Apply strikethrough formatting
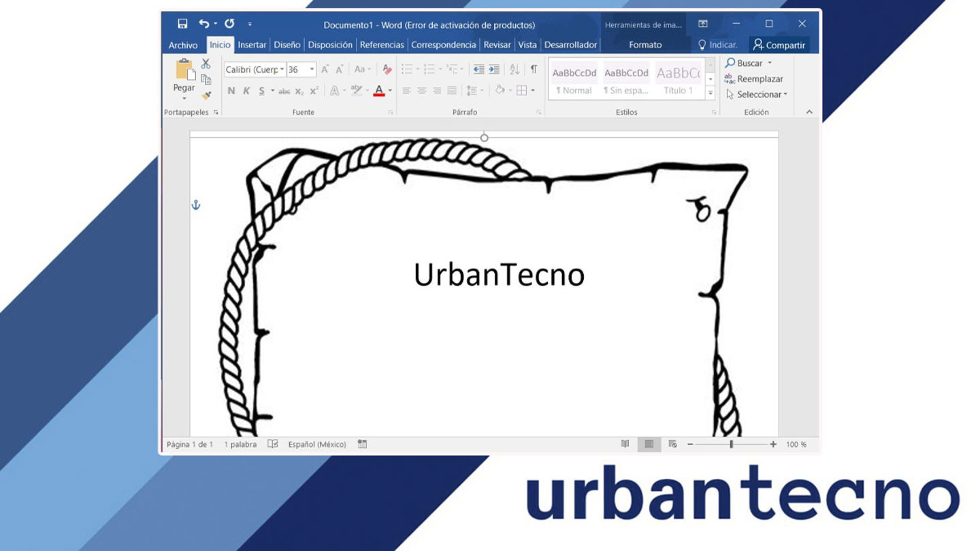This screenshot has width=980, height=551. pos(284,90)
